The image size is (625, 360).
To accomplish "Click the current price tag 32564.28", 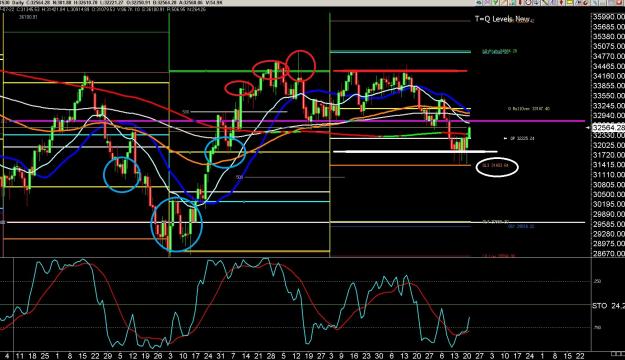I will [x=608, y=127].
